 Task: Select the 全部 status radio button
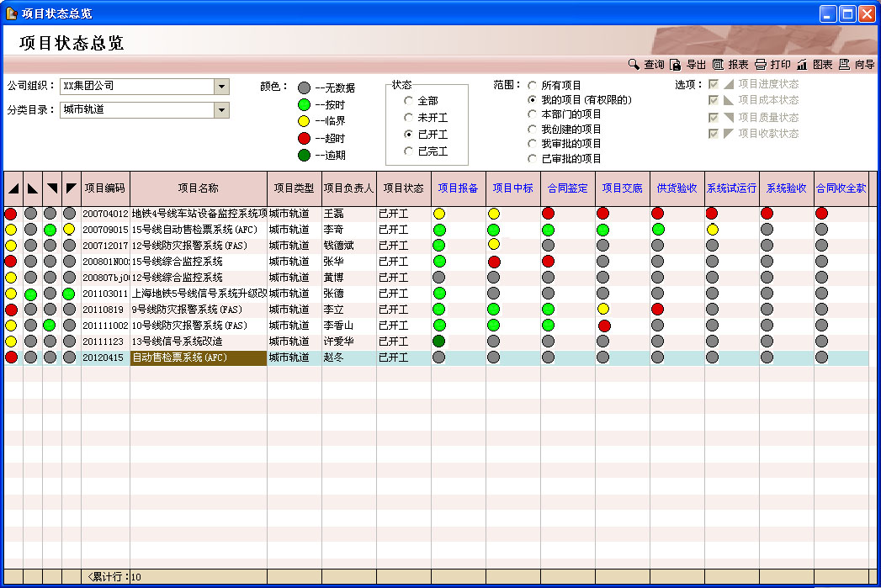408,101
